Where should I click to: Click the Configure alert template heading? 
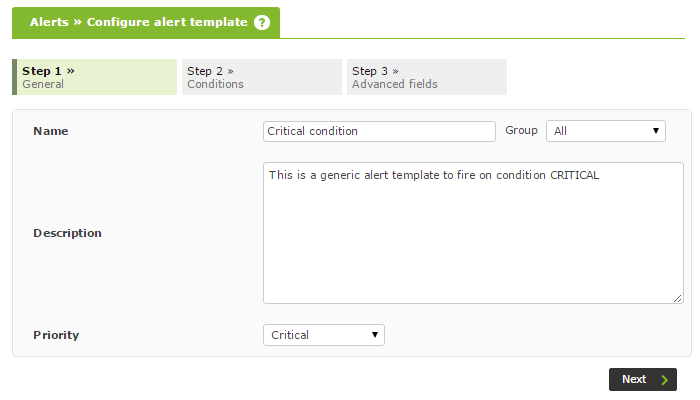click(167, 22)
